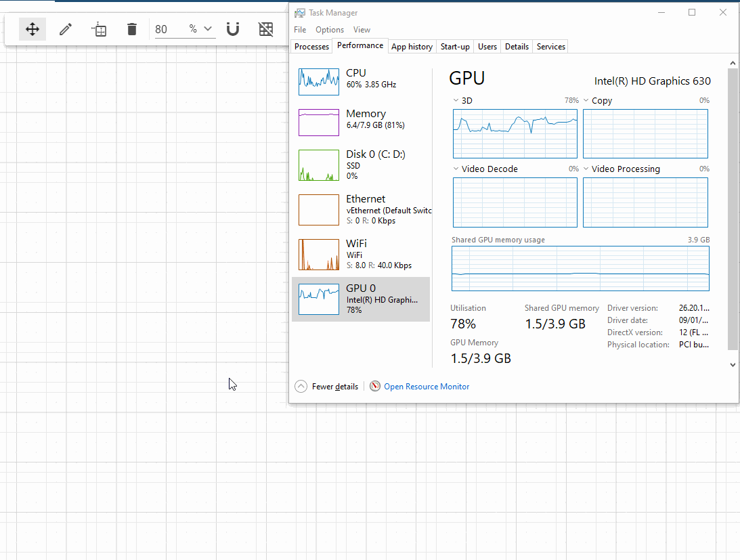Open the 3D engine graph dropdown
740x560 pixels.
(456, 100)
